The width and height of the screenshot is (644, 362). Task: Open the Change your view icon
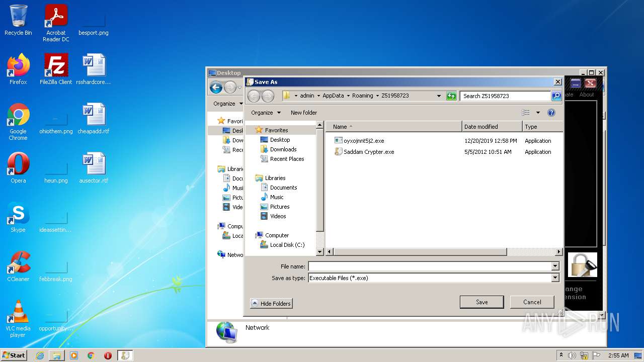526,113
